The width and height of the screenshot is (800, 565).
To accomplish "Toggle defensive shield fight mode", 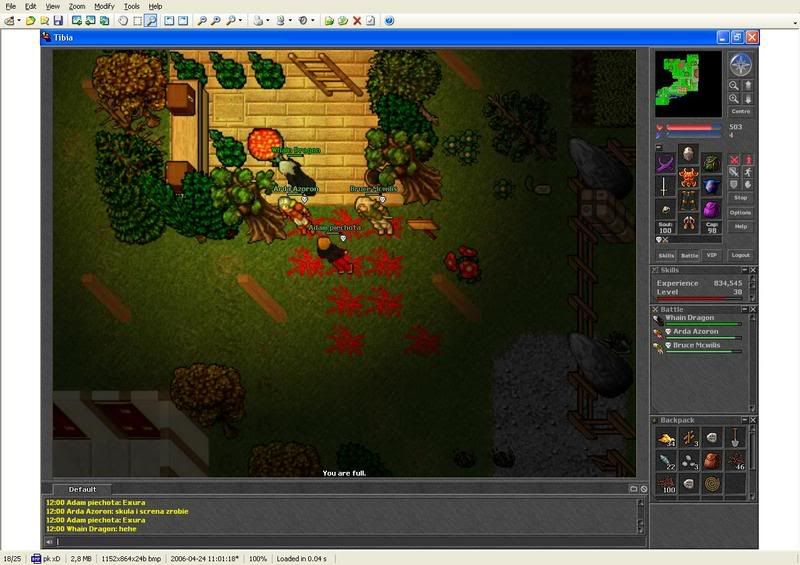I will [734, 184].
